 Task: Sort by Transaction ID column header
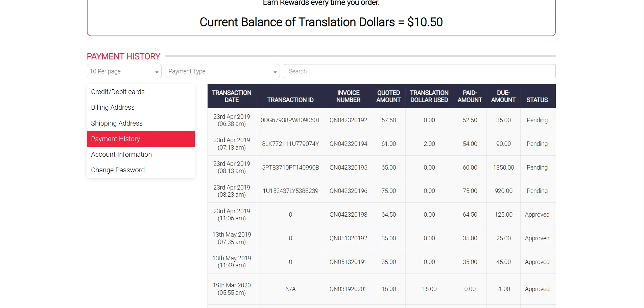[x=290, y=100]
